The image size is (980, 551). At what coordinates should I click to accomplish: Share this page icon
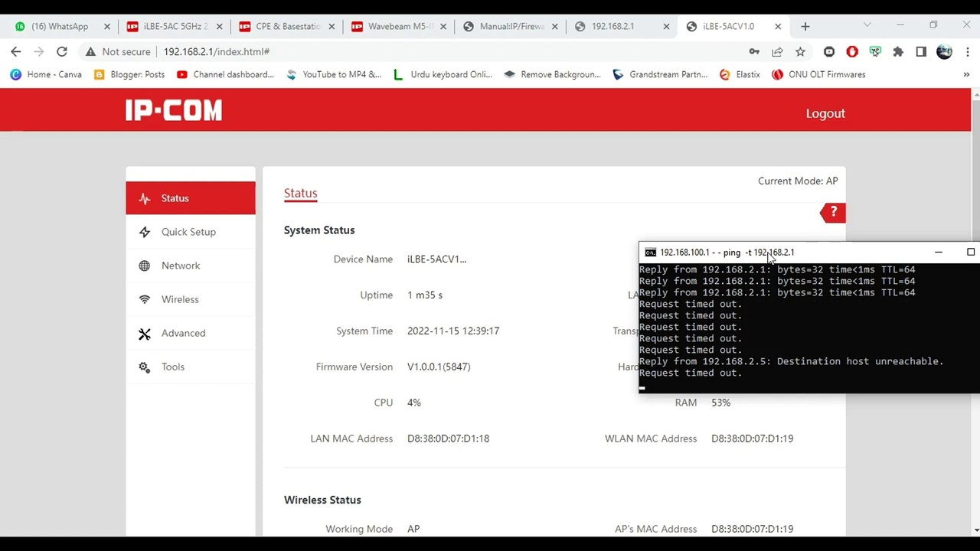(x=777, y=51)
